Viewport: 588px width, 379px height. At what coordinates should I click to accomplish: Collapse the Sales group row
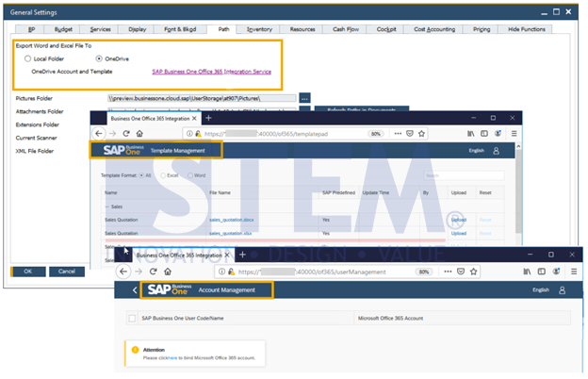click(x=107, y=206)
